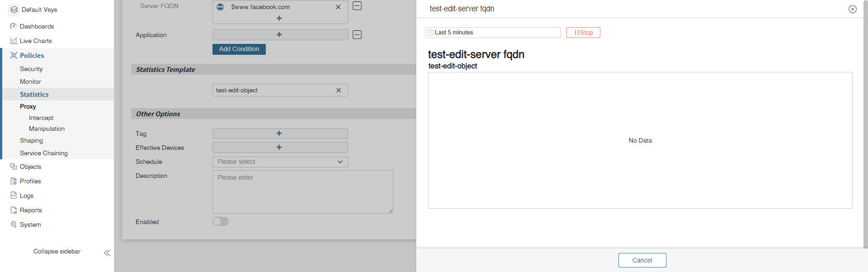
Task: Select Shaping in the Policies menu
Action: (x=32, y=140)
